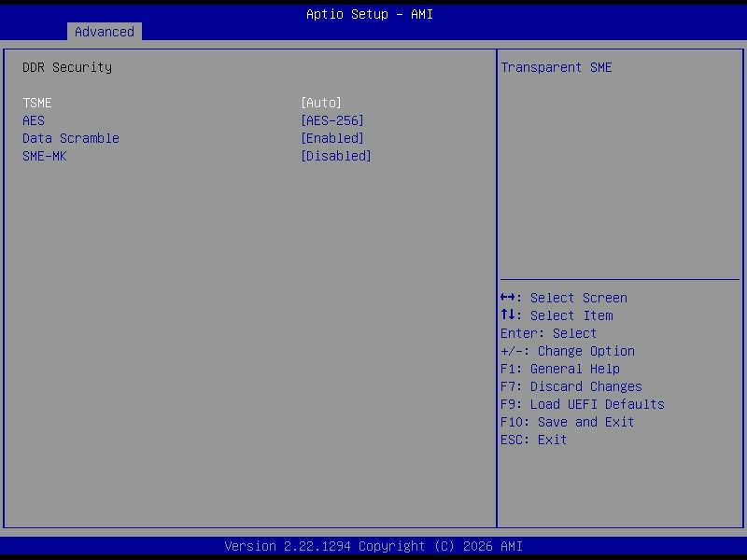Change the SME-MK [Disabled] value
Viewport: 747px width, 560px height.
pyautogui.click(x=336, y=156)
